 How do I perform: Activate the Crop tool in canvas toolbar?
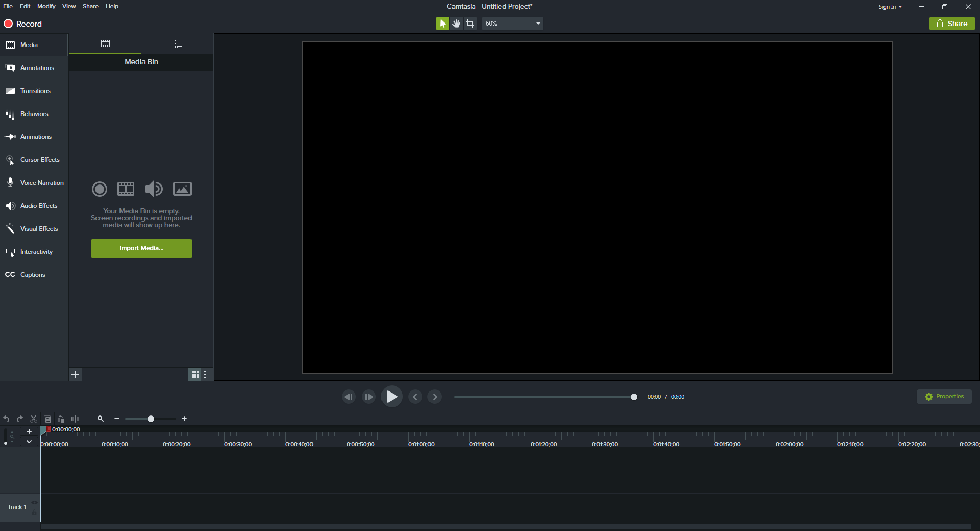(x=470, y=24)
